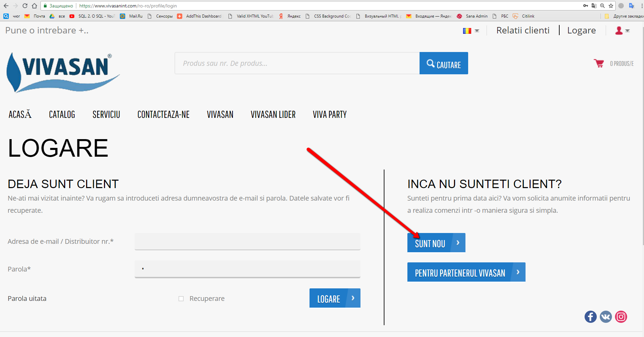Open CONTACTEAZA-NE menu item
This screenshot has height=337, width=644.
(163, 114)
